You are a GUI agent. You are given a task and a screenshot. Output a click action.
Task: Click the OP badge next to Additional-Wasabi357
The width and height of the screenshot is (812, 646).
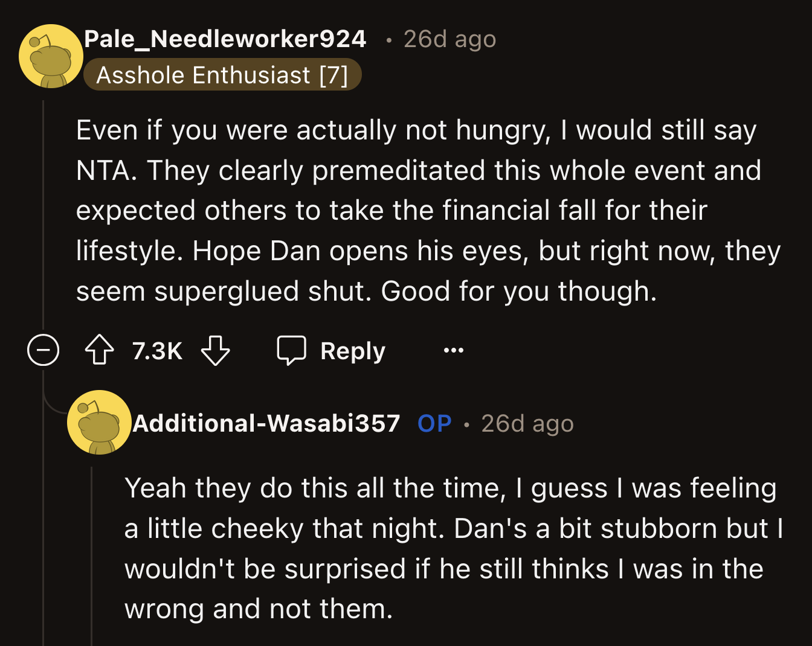pos(434,423)
